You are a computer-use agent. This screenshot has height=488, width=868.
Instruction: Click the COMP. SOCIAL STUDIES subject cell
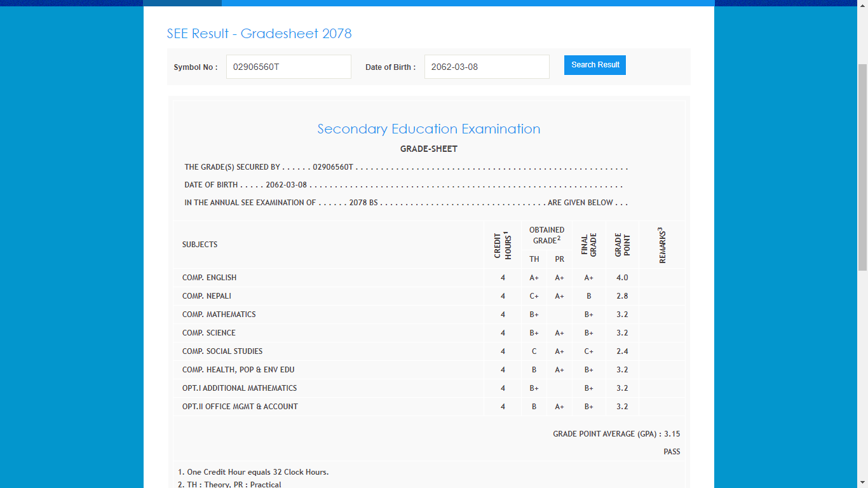click(x=222, y=351)
